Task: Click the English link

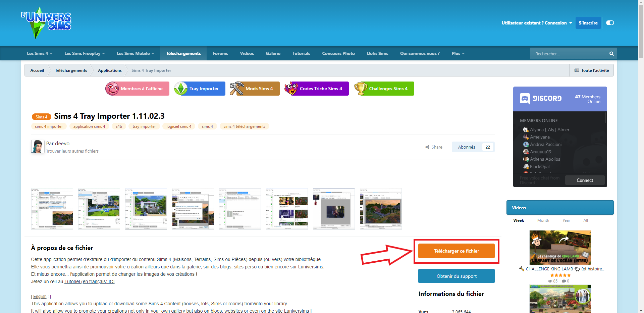Action: (x=40, y=297)
